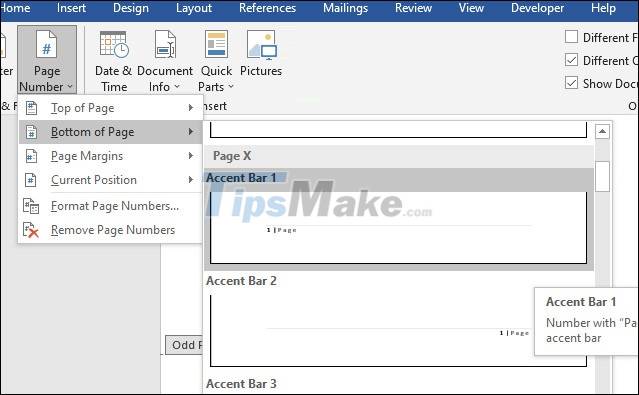Screen dimensions: 639x395
Task: Toggle the Different First Page checkbox
Action: [x=571, y=37]
